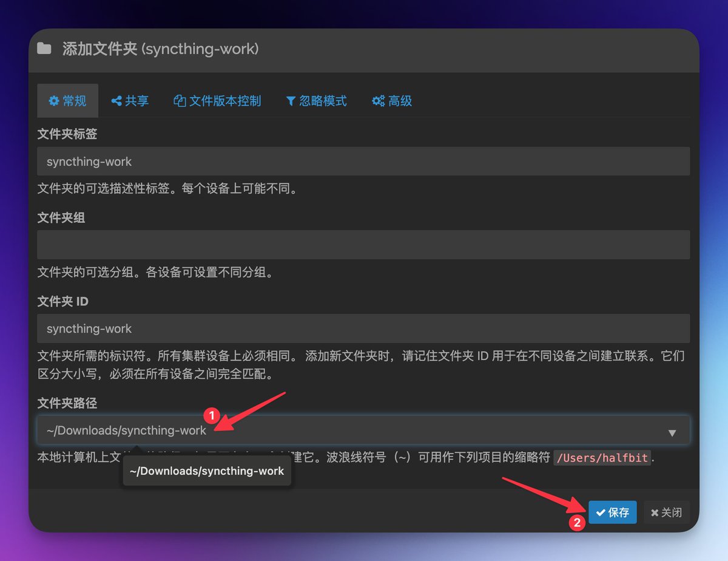The height and width of the screenshot is (561, 728).
Task: Click the checkmark icon on the 保存 button
Action: click(x=601, y=512)
